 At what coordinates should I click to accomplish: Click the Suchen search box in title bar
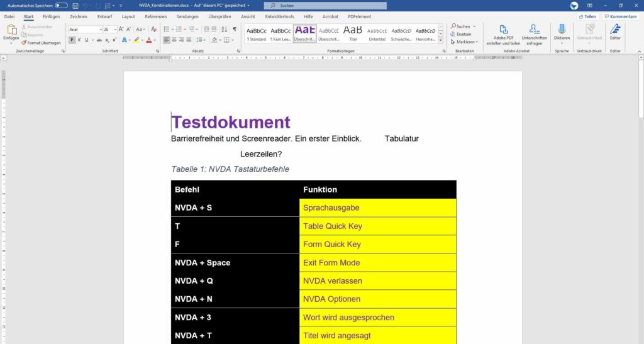click(325, 5)
